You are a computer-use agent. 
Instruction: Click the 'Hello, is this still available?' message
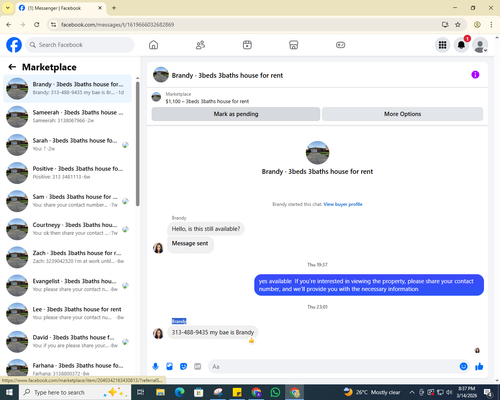(x=206, y=229)
